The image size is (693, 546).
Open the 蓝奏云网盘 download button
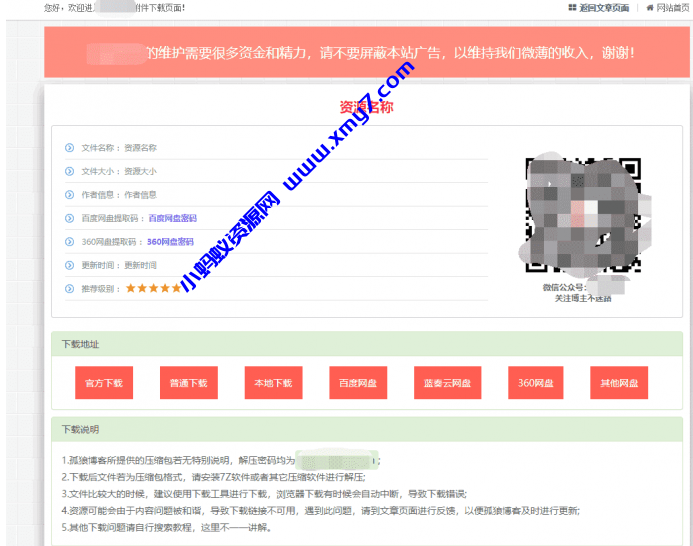[447, 383]
